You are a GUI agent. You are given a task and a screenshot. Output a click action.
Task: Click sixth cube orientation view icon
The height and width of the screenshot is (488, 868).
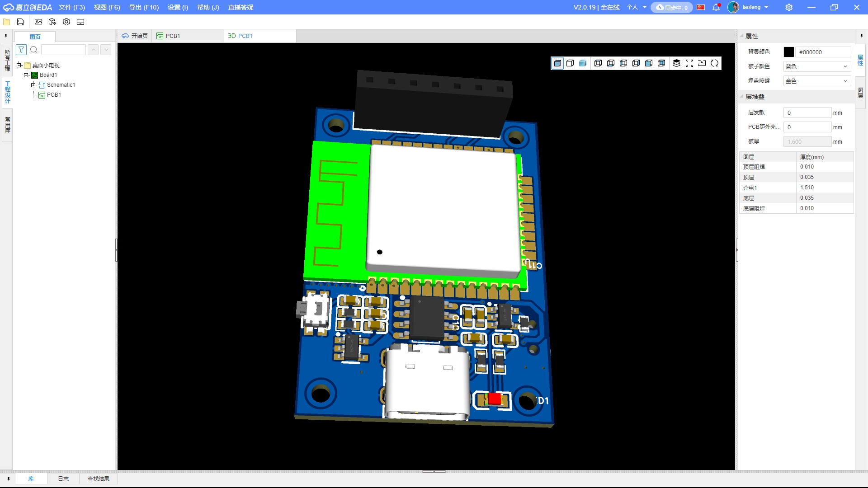[x=661, y=63]
